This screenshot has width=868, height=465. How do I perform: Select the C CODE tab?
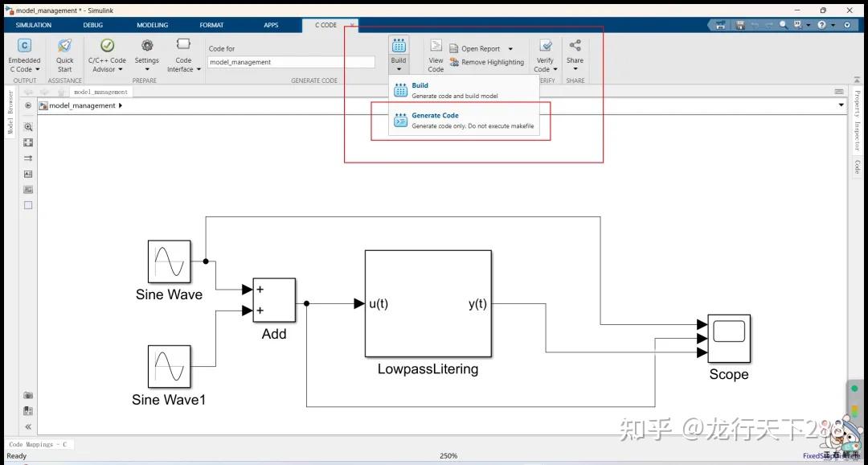[x=325, y=25]
